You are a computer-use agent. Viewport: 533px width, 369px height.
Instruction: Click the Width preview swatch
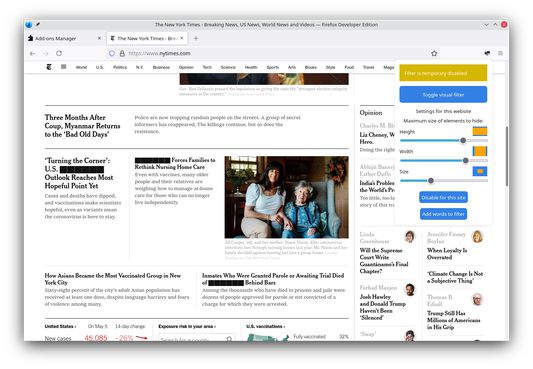[x=480, y=151]
